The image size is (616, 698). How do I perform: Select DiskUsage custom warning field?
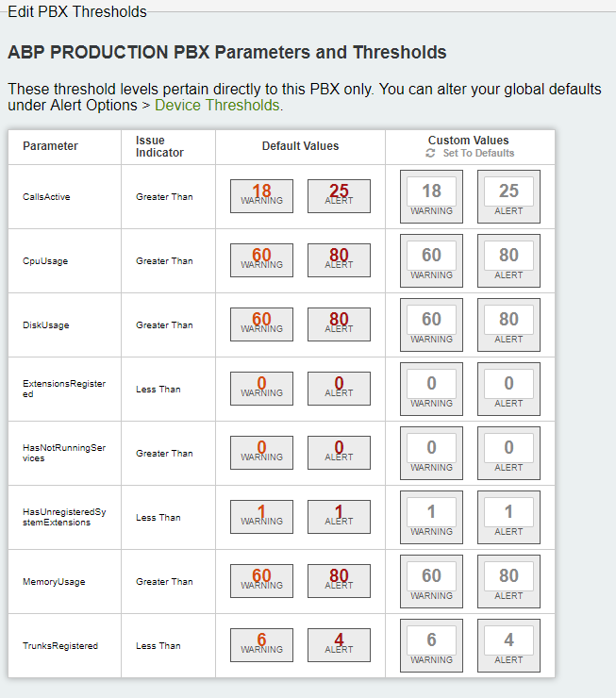point(431,319)
